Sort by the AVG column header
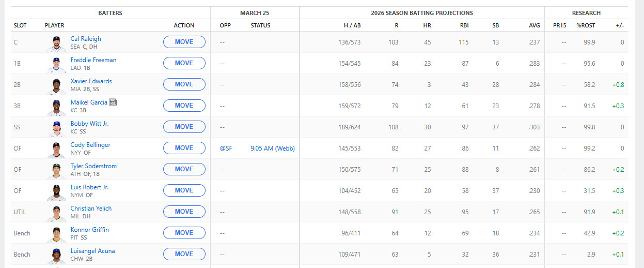The image size is (644, 268). 534,25
